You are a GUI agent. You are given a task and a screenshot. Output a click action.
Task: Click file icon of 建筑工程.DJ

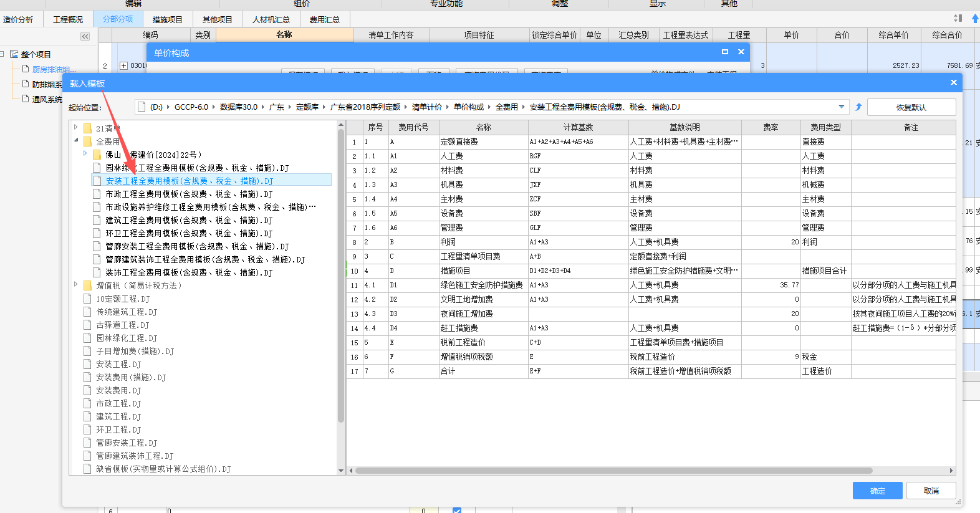click(x=87, y=416)
